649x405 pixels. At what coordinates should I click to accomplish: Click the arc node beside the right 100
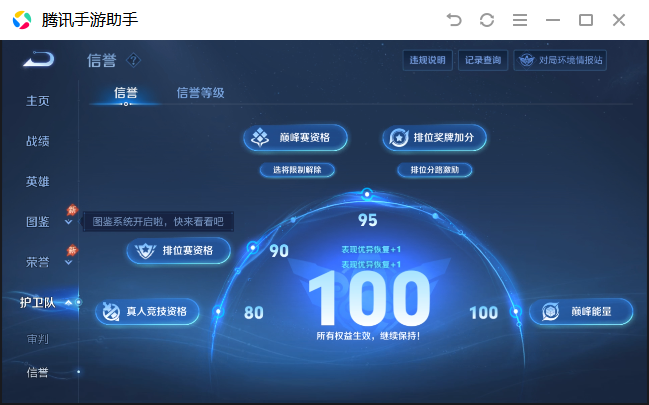(x=516, y=311)
